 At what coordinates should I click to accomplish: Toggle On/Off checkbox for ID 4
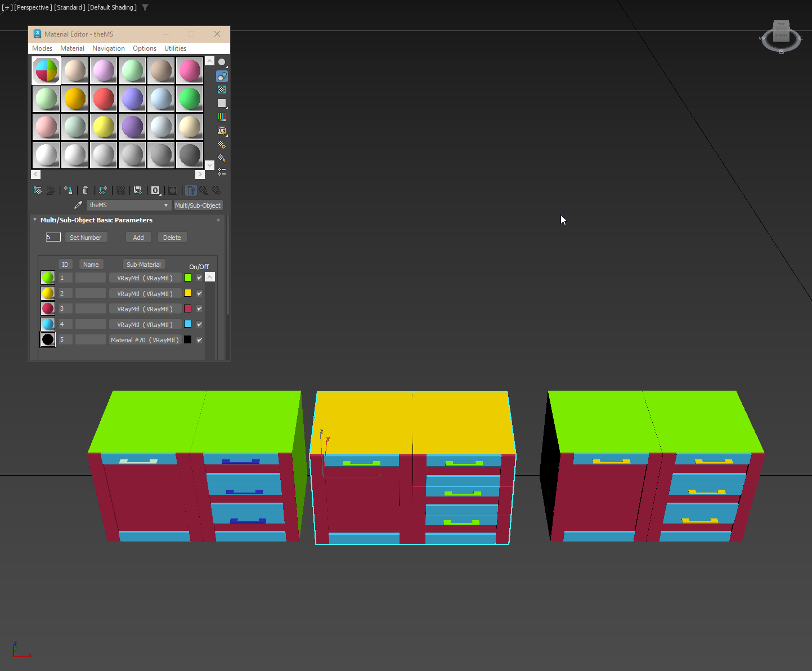click(199, 324)
